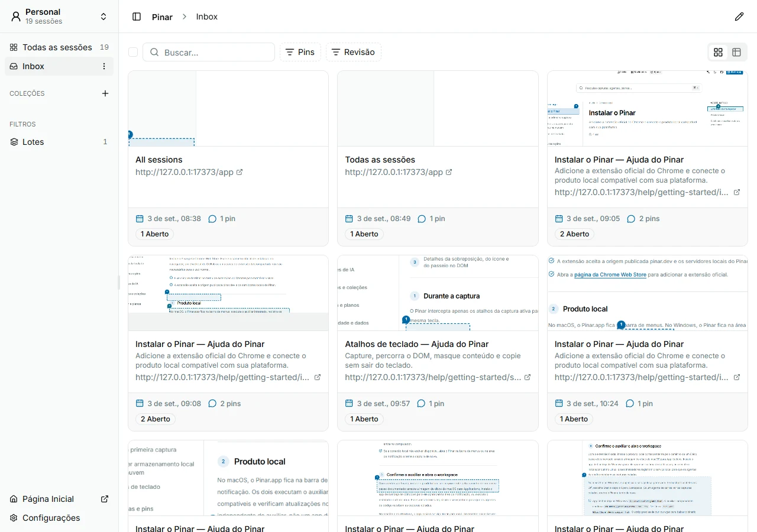
Task: Tick the select-all checkbox beside search
Action: coord(133,52)
